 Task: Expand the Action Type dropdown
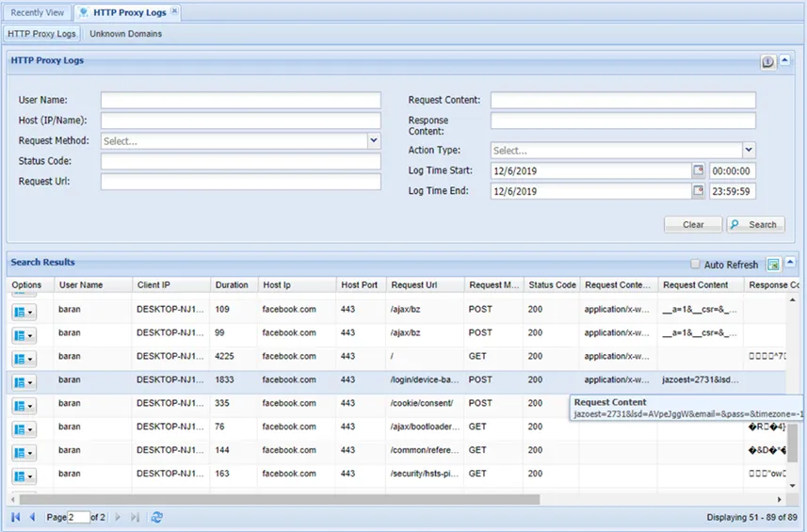point(749,151)
